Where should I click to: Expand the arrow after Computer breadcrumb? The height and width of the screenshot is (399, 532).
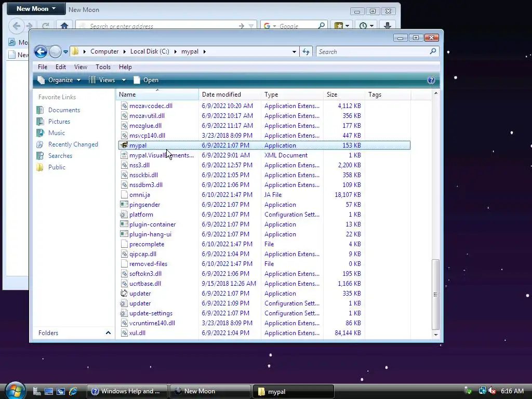125,51
